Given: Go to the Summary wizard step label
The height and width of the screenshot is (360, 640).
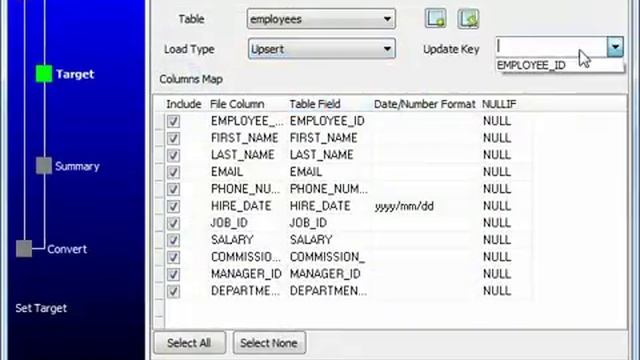Looking at the screenshot, I should [77, 166].
